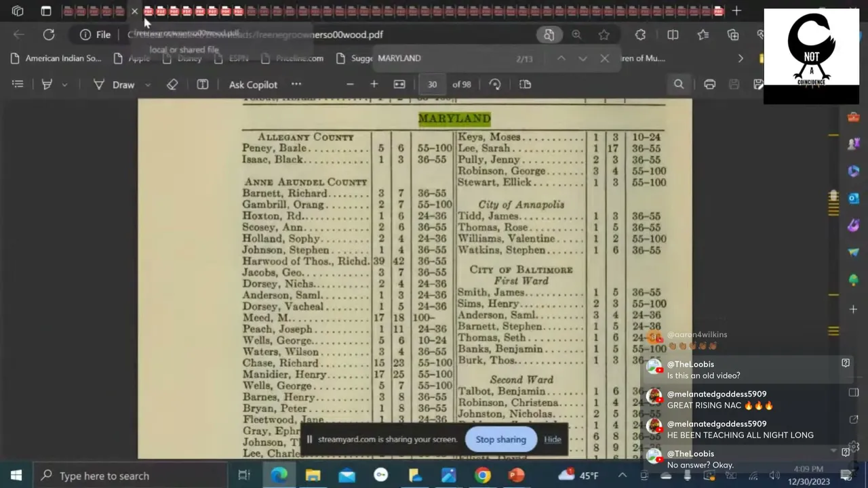Open the Collections icon
Screen dimensions: 868x488
733,35
